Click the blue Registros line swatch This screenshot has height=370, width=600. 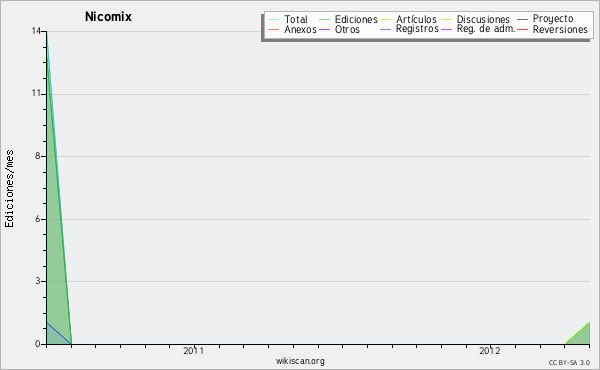[386, 29]
